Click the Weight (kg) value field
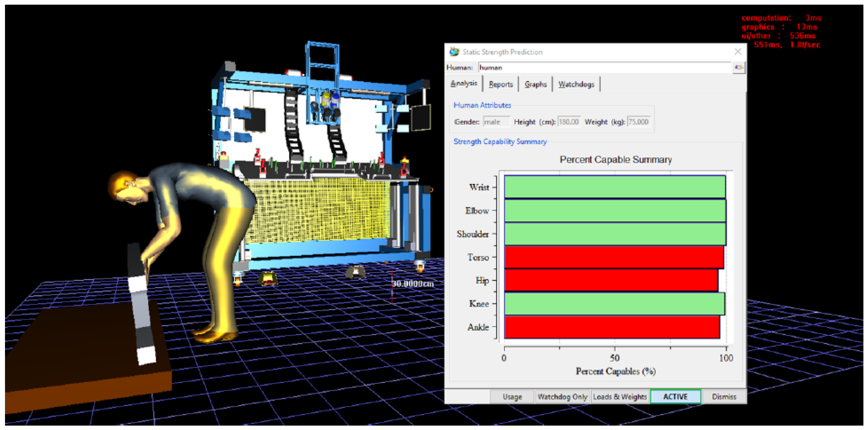 pyautogui.click(x=638, y=122)
